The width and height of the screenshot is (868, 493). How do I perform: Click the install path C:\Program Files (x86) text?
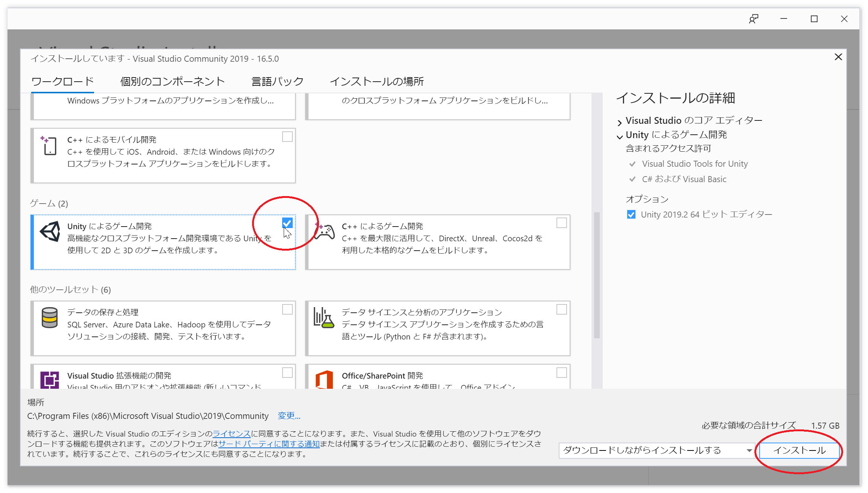pos(148,416)
